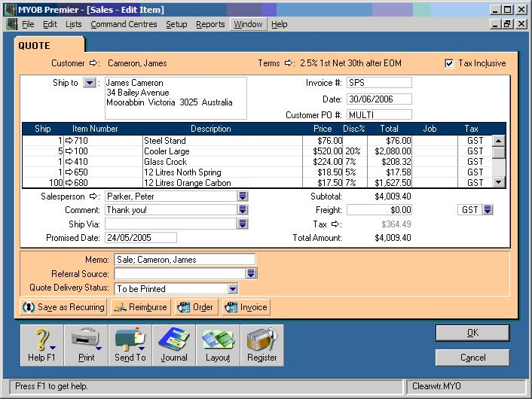Open the Layout icon
The width and height of the screenshot is (532, 399).
pos(218,345)
